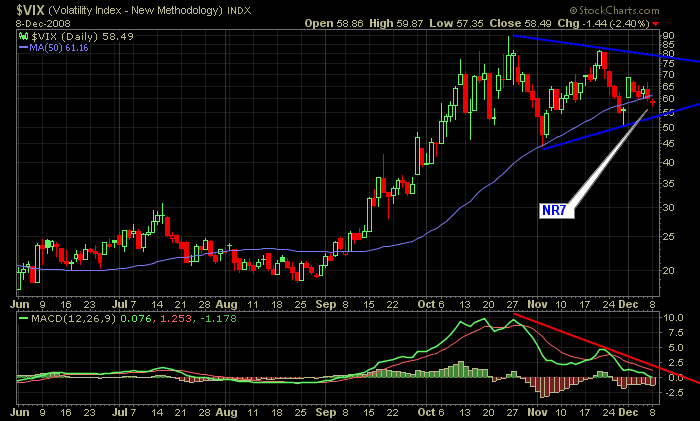Click the INDX exchange label
Screen dimensions: 700x421
click(x=239, y=11)
